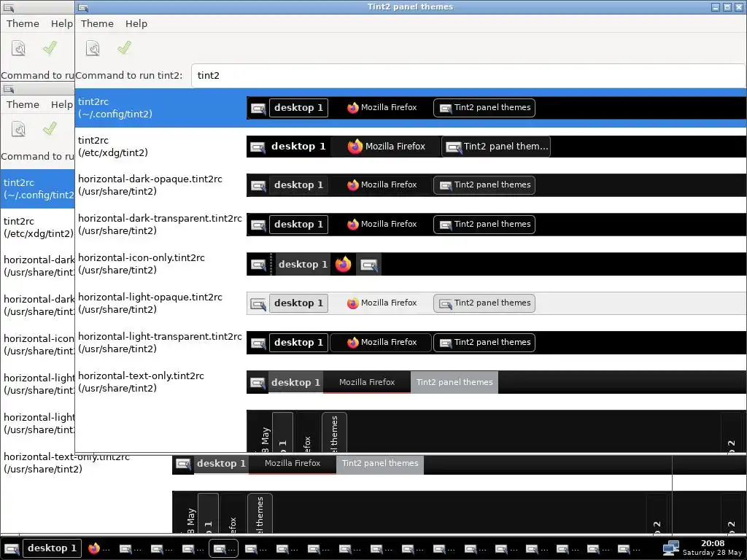747x560 pixels.
Task: Click the highlighted active Tint2 window taskbar button
Action: [223, 548]
